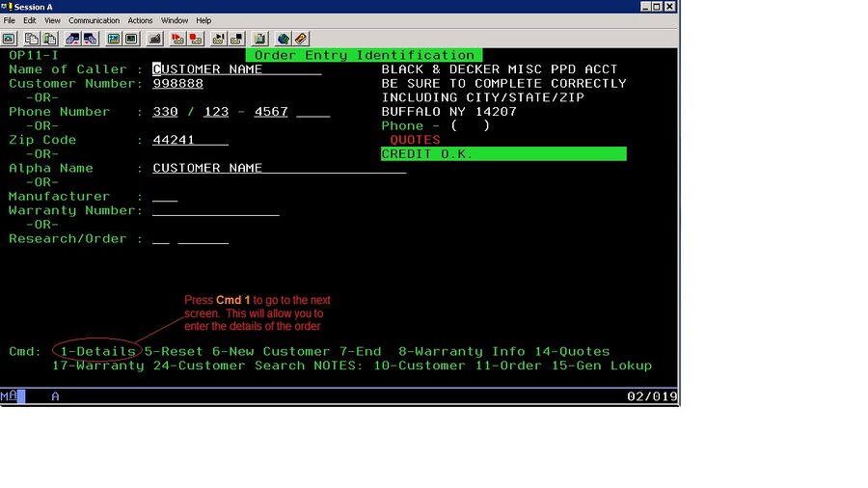Open the Communication menu
The width and height of the screenshot is (868, 488).
pyautogui.click(x=94, y=20)
